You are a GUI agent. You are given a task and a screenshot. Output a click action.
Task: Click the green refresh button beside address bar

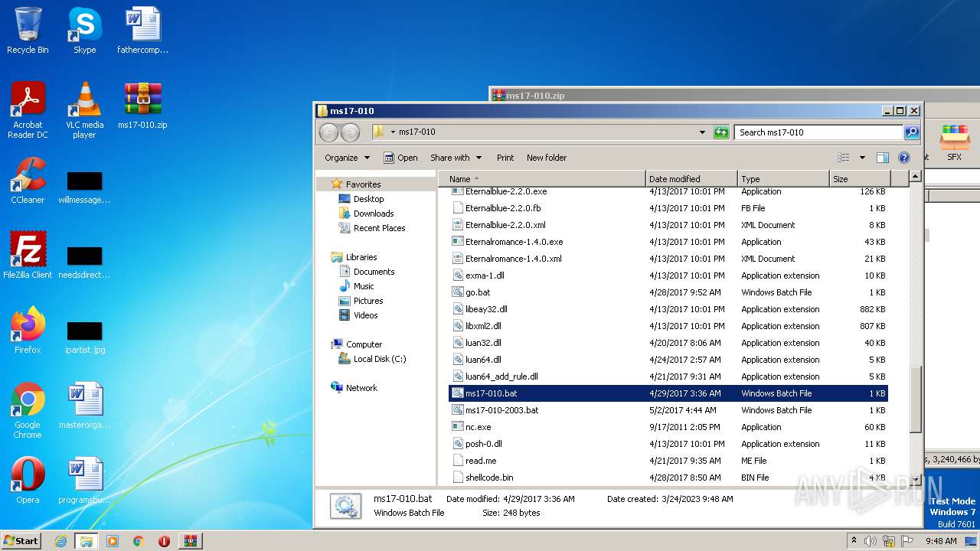[721, 132]
